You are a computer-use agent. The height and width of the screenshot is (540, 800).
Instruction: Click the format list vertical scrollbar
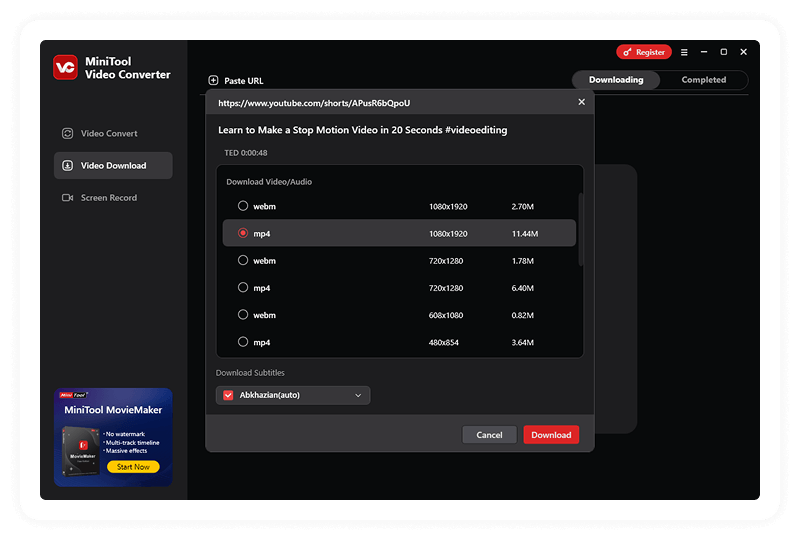[x=580, y=230]
